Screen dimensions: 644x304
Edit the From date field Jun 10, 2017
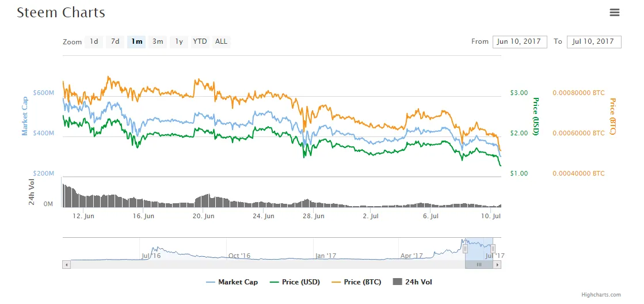point(520,41)
